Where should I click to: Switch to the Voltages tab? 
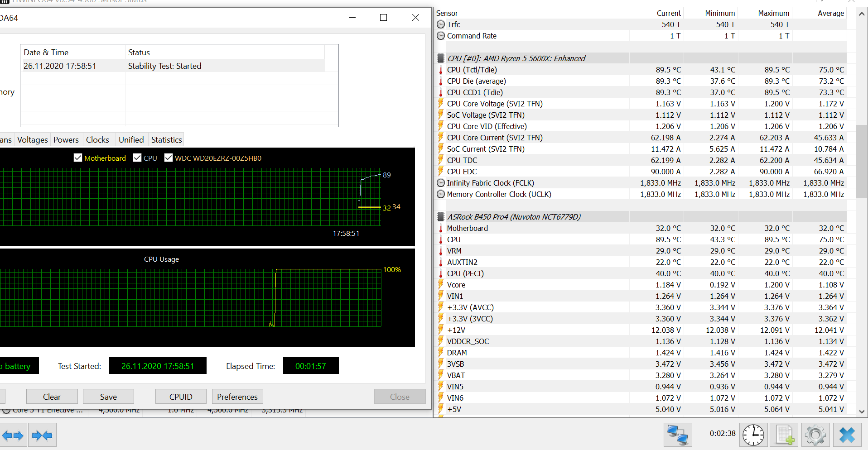tap(32, 140)
